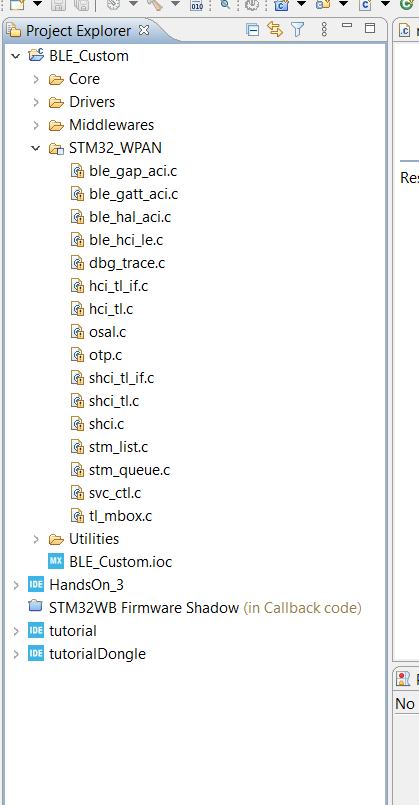Toggle Link with Editor arrows icon
This screenshot has width=419, height=805.
(x=275, y=30)
